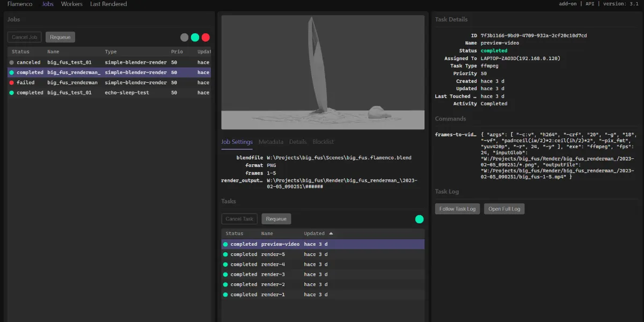Toggle the grey canceled status filter in Jobs
This screenshot has height=322, width=644.
[184, 38]
